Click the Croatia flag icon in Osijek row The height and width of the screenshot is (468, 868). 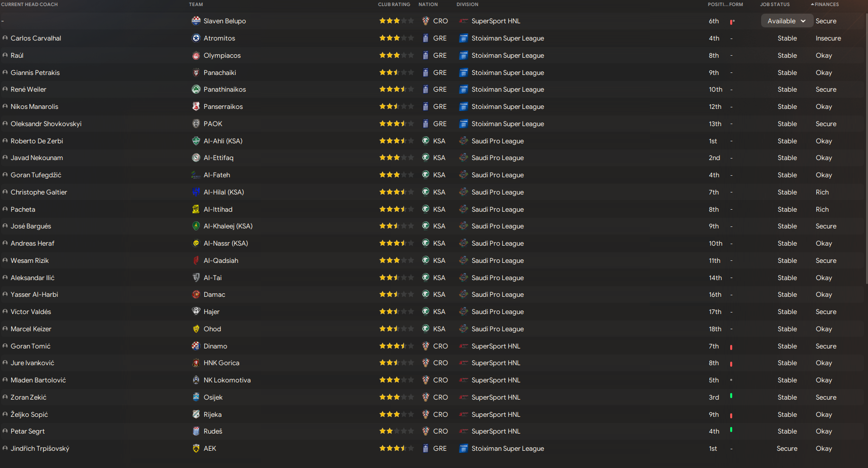pyautogui.click(x=426, y=397)
